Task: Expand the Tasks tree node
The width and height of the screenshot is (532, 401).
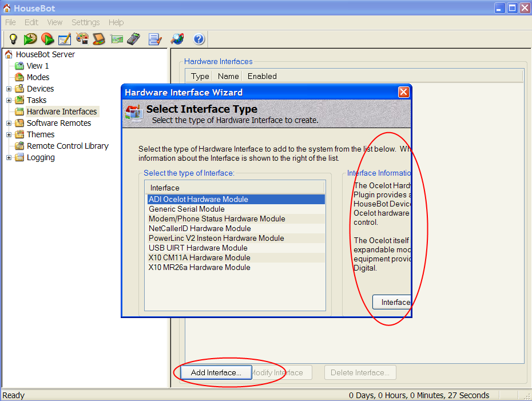Action: coord(9,101)
